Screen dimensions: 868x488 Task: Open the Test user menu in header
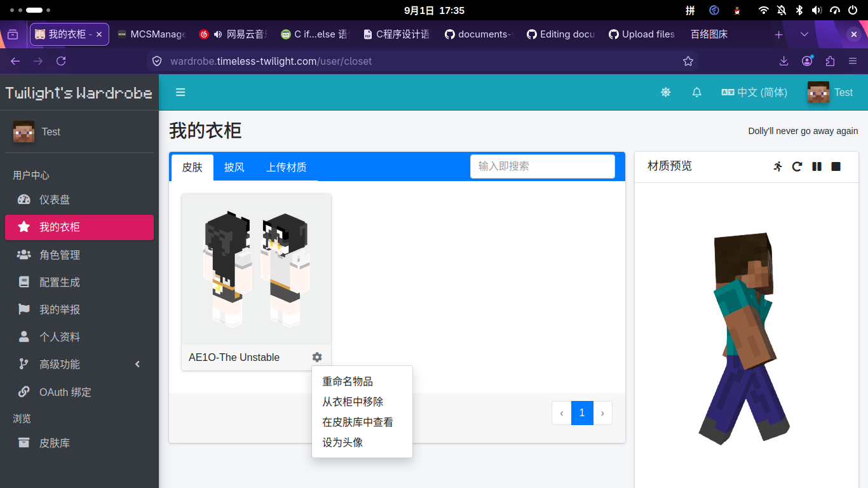point(830,92)
